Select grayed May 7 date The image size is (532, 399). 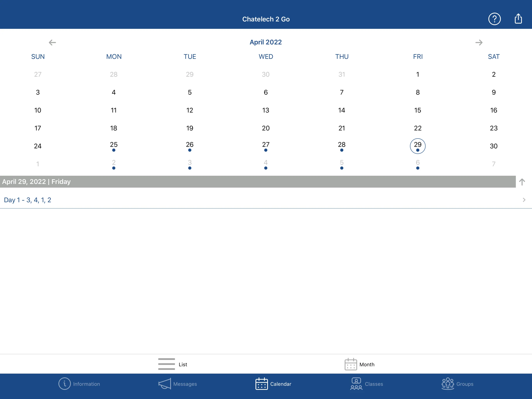[x=493, y=164]
